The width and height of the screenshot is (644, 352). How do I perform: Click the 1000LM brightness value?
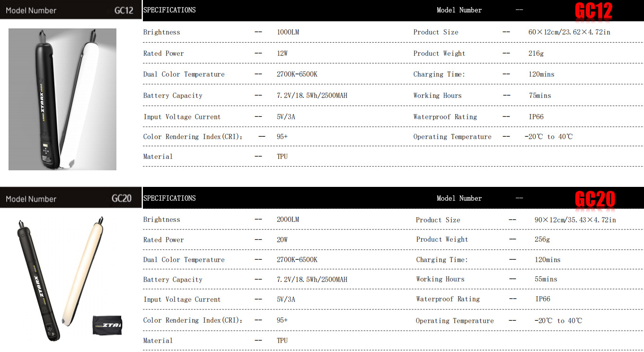coord(288,32)
